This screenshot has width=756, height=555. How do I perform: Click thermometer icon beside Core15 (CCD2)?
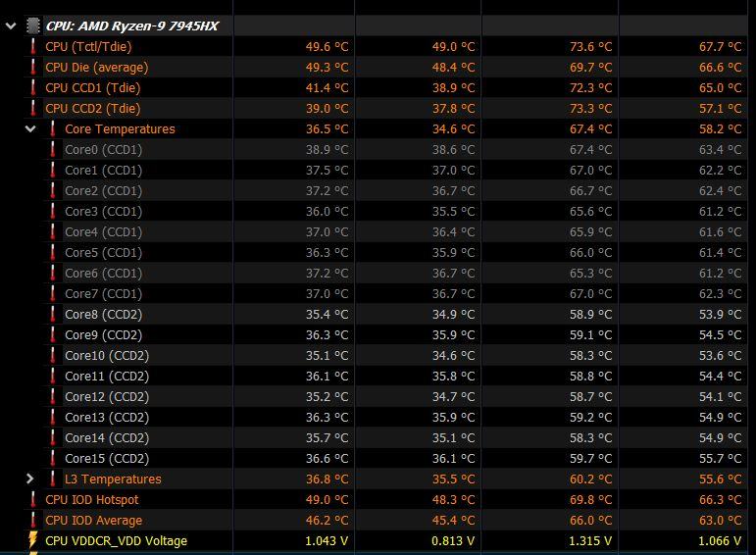53,458
